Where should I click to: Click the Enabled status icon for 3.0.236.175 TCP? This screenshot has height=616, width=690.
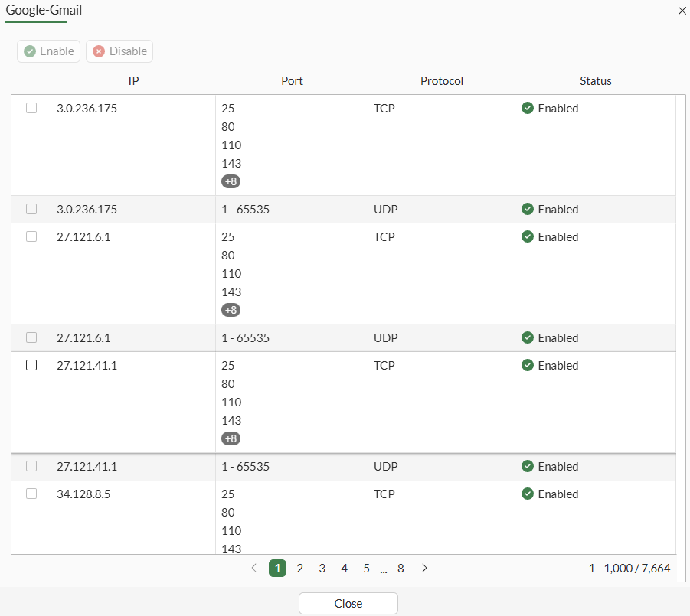[x=528, y=108]
